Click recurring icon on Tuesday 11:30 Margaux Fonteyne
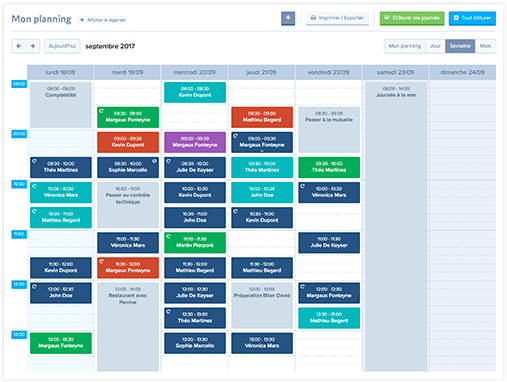Image resolution: width=507 pixels, height=382 pixels. [101, 261]
